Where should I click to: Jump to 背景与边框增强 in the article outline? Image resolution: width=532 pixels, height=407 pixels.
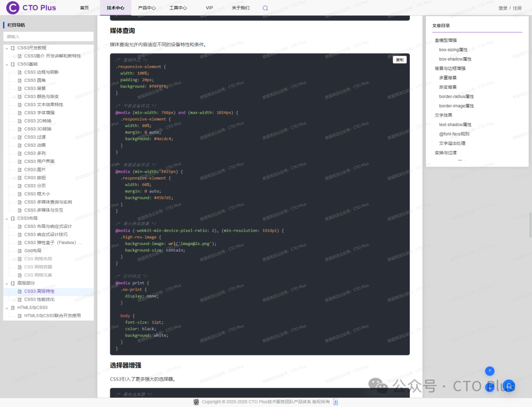click(x=450, y=68)
